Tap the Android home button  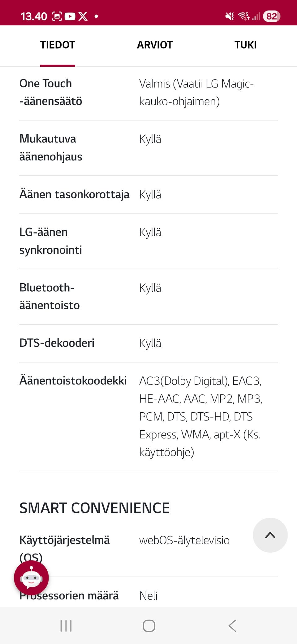pos(149,626)
